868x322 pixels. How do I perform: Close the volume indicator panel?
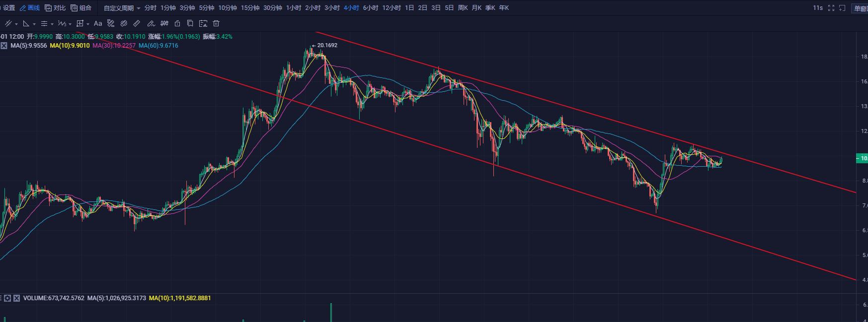click(16, 298)
